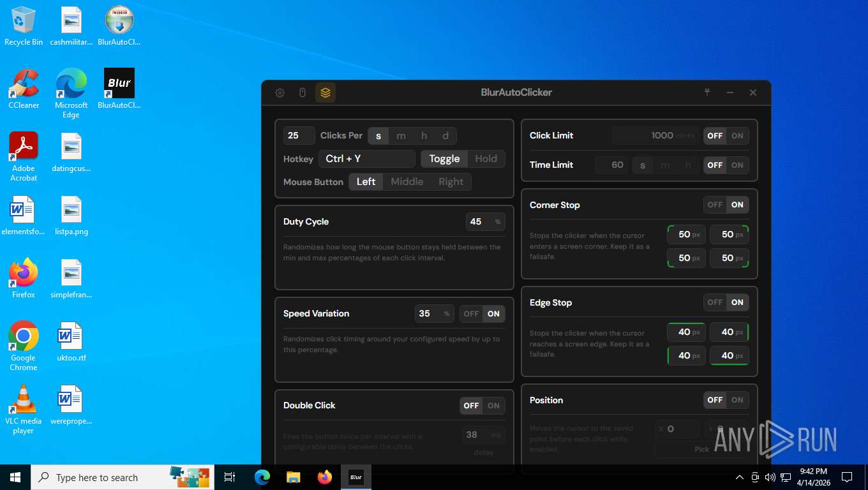The height and width of the screenshot is (490, 868).
Task: Choose the Right mouse button option
Action: point(451,182)
